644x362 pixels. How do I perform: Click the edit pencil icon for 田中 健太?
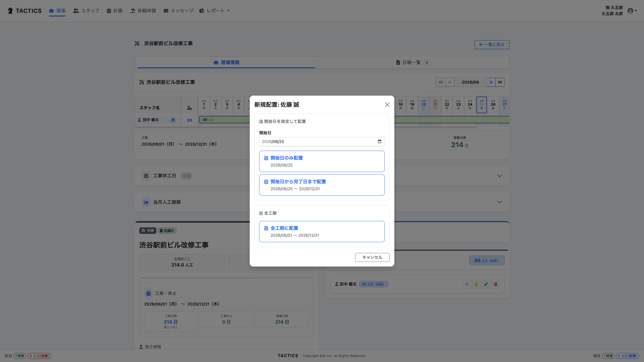coord(486,284)
